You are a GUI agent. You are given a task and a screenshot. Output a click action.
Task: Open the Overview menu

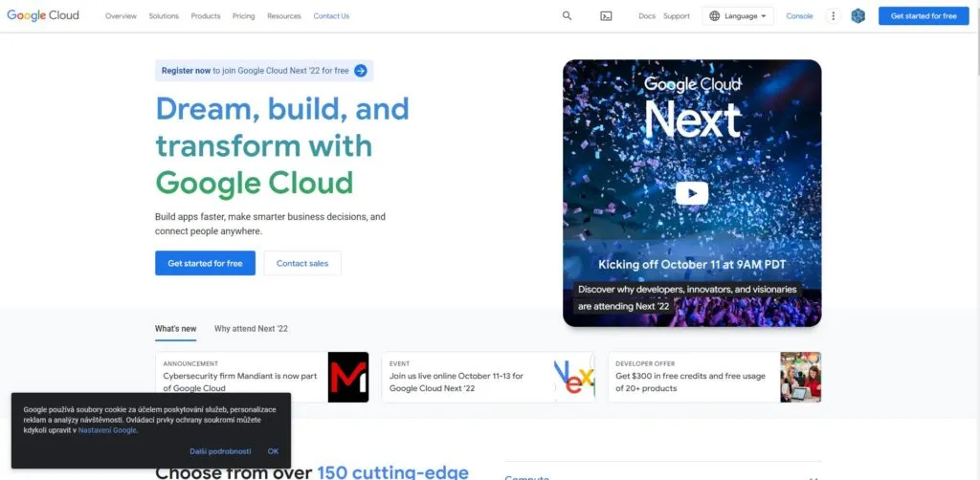pyautogui.click(x=121, y=16)
